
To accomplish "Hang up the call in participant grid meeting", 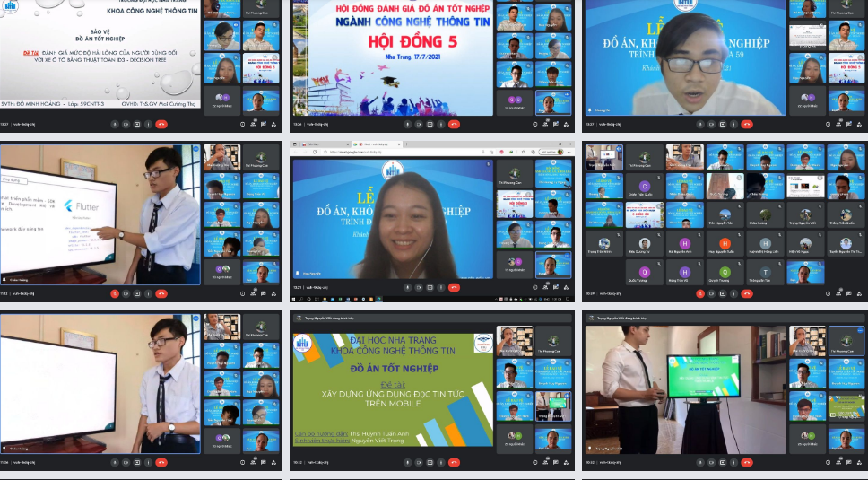I will click(747, 293).
